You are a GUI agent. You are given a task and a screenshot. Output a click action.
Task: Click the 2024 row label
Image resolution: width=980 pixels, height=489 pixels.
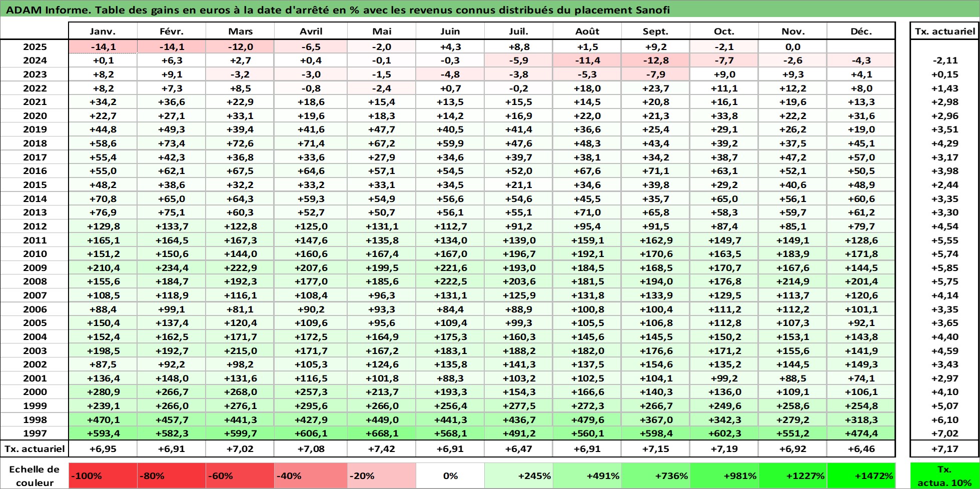coord(35,60)
